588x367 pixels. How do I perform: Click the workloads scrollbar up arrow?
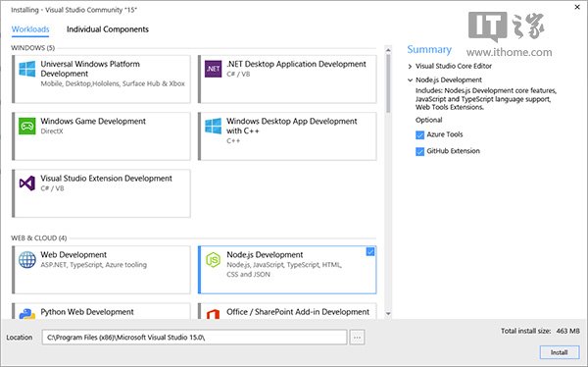click(x=388, y=50)
